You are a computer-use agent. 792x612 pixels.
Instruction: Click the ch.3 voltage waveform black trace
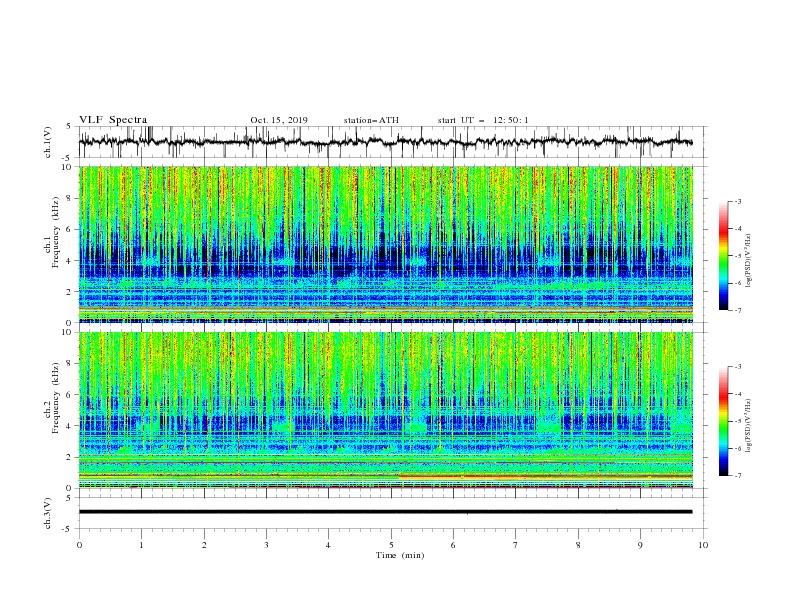coord(385,512)
